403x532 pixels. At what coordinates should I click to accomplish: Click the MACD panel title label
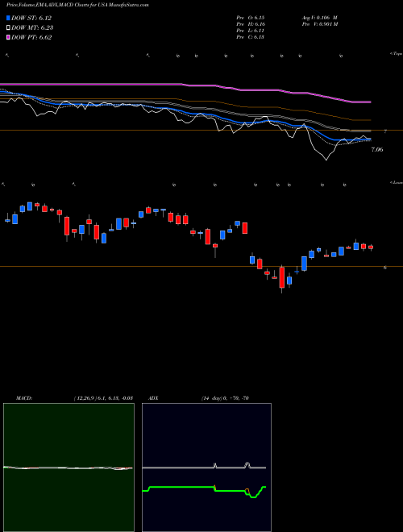[x=23, y=398]
